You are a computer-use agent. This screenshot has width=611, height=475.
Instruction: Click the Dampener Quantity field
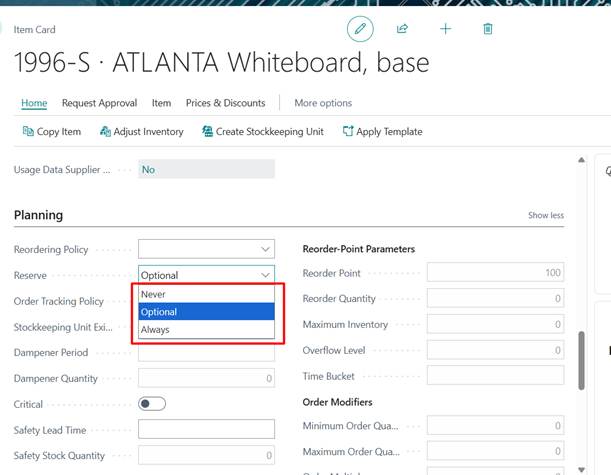(x=206, y=378)
